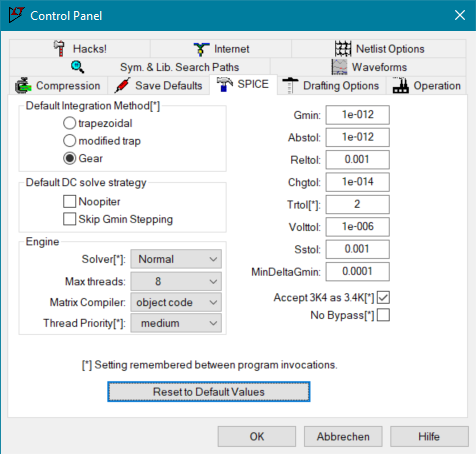Open the Solver dropdown

click(176, 259)
